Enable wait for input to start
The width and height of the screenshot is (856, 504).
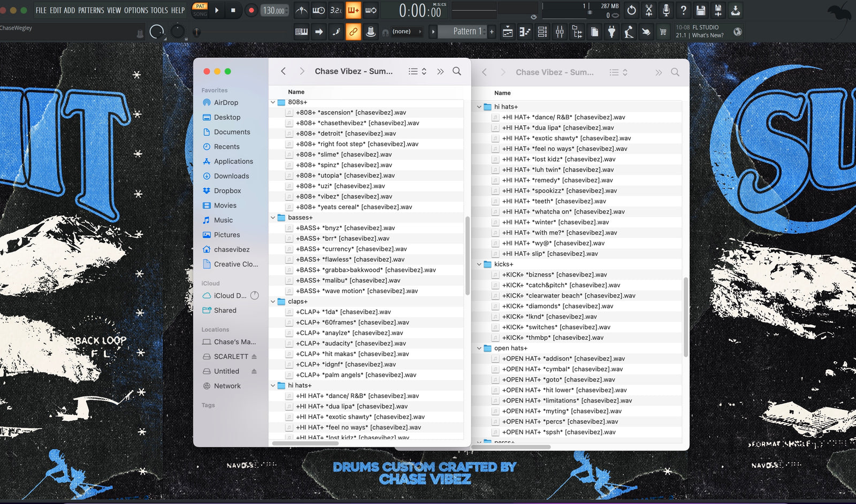[319, 10]
